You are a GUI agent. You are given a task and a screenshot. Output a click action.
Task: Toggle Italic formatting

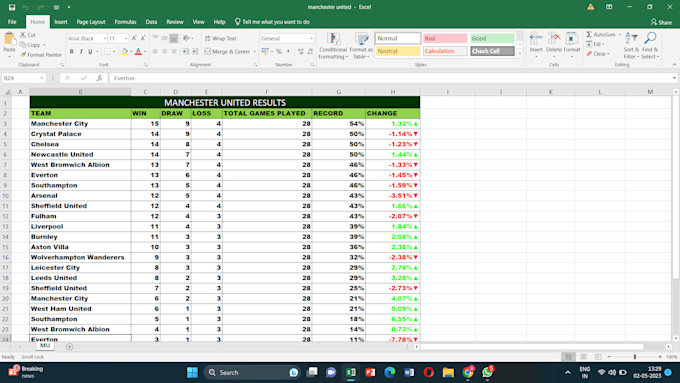(x=81, y=51)
